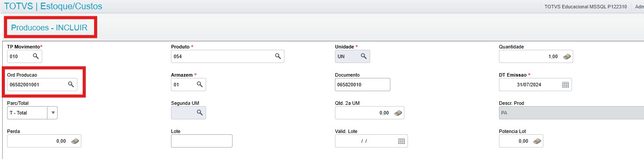Click Produto input containing 054

coord(228,56)
